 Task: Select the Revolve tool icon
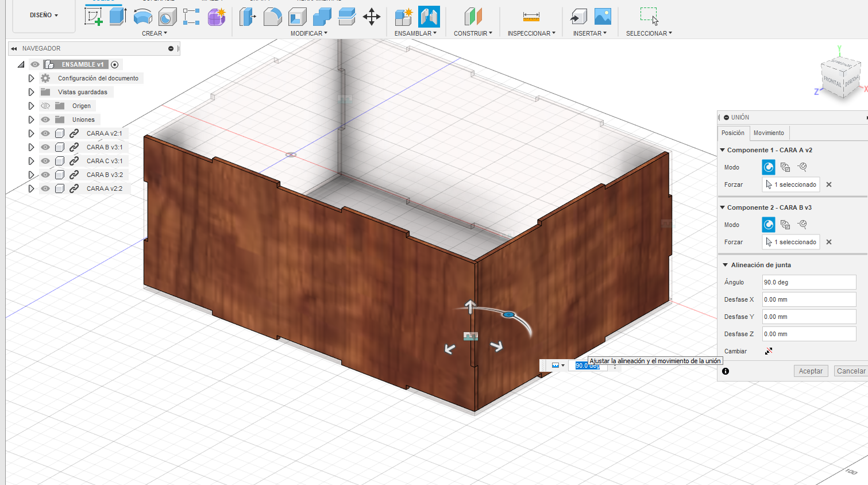tap(142, 17)
